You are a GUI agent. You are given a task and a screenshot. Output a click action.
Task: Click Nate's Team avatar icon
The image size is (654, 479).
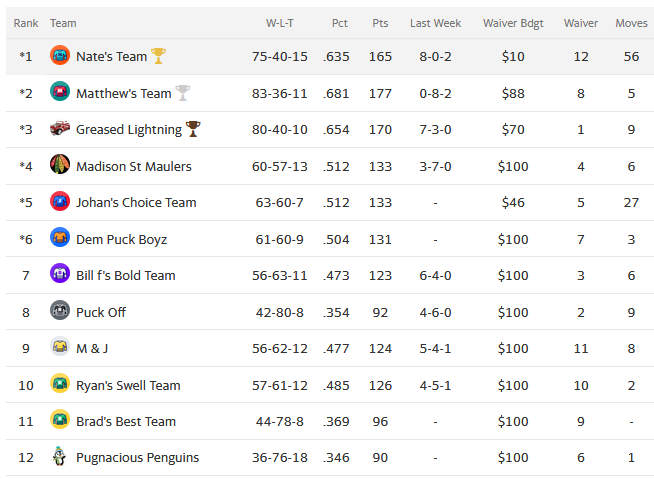pos(60,56)
